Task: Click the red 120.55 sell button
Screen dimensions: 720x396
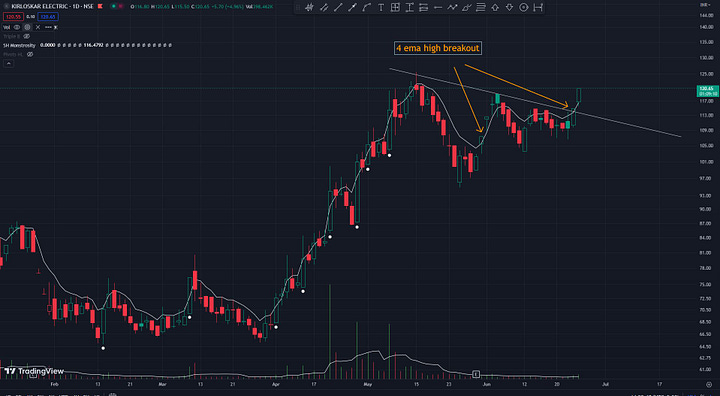Action: [13, 17]
